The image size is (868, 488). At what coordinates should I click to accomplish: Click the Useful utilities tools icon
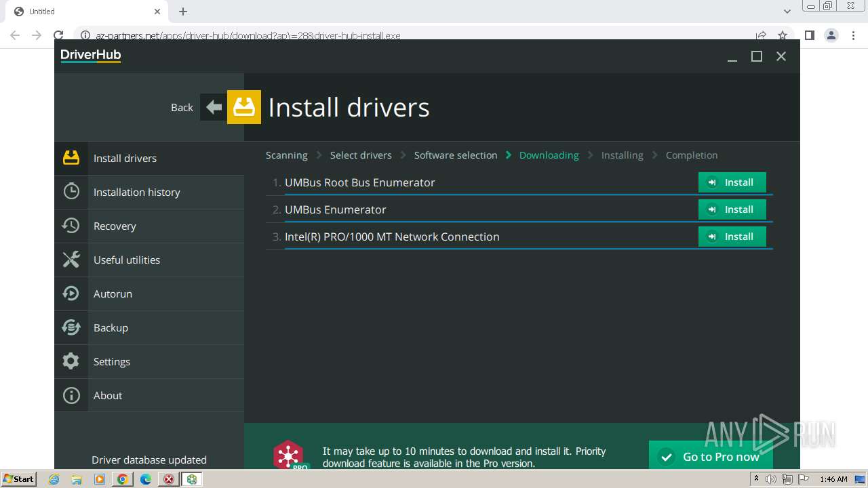click(x=71, y=260)
